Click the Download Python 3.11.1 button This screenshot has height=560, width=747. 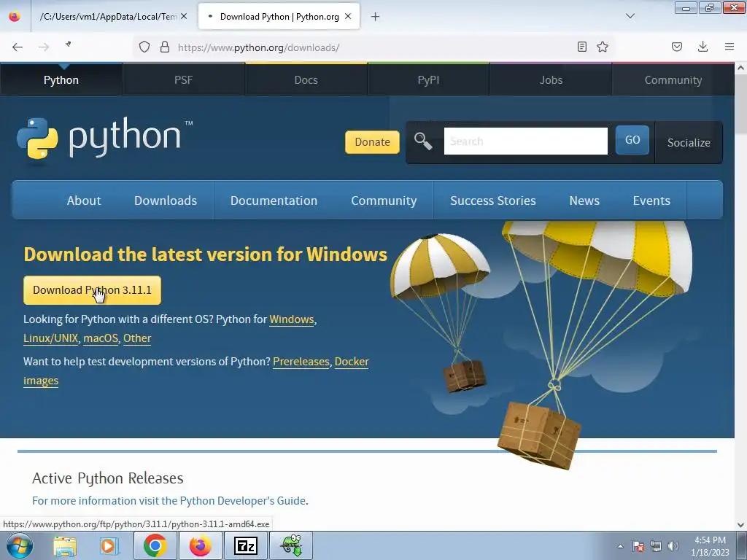click(x=93, y=290)
